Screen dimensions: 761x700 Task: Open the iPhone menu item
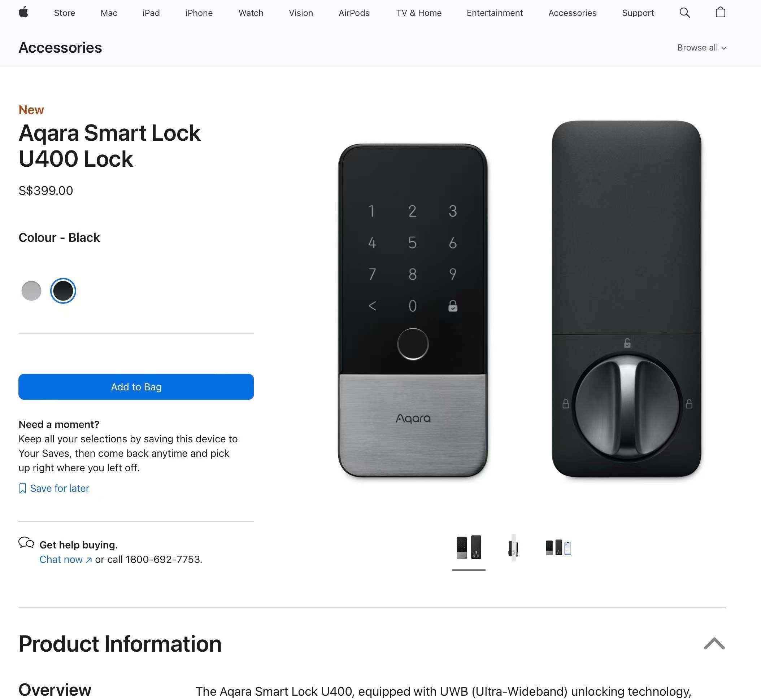(x=199, y=13)
